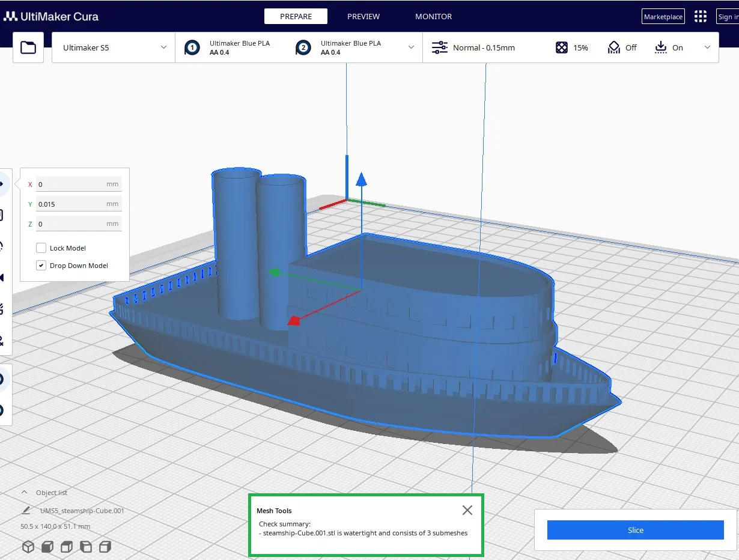
Task: Collapse the Object list
Action: pos(25,492)
